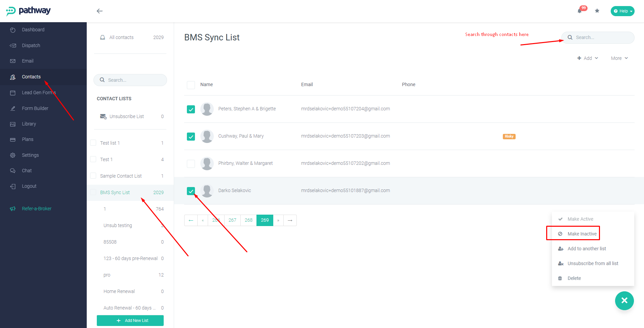Expand the Add dropdown
Image resolution: width=644 pixels, height=328 pixels.
coord(588,58)
